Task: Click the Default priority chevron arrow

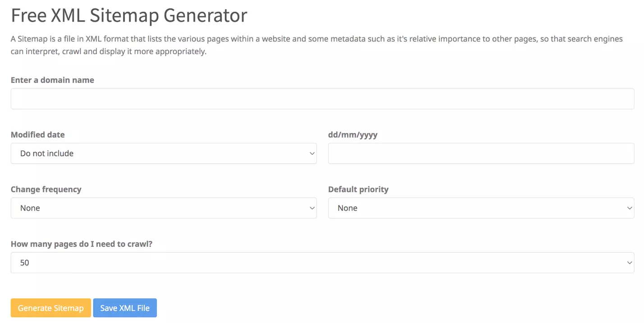Action: [629, 208]
